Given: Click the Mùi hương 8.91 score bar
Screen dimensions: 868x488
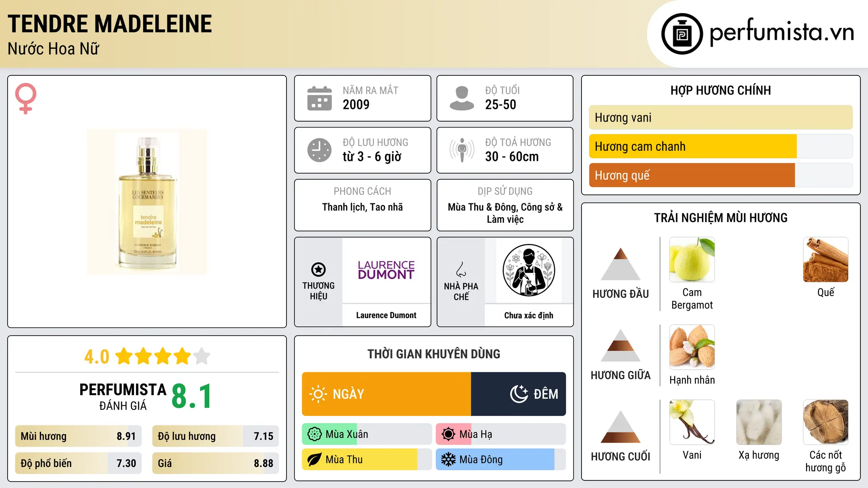Looking at the screenshot, I should click(78, 436).
